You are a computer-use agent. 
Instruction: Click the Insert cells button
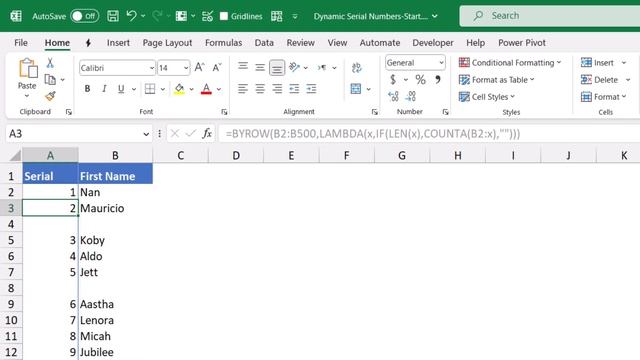click(x=598, y=62)
